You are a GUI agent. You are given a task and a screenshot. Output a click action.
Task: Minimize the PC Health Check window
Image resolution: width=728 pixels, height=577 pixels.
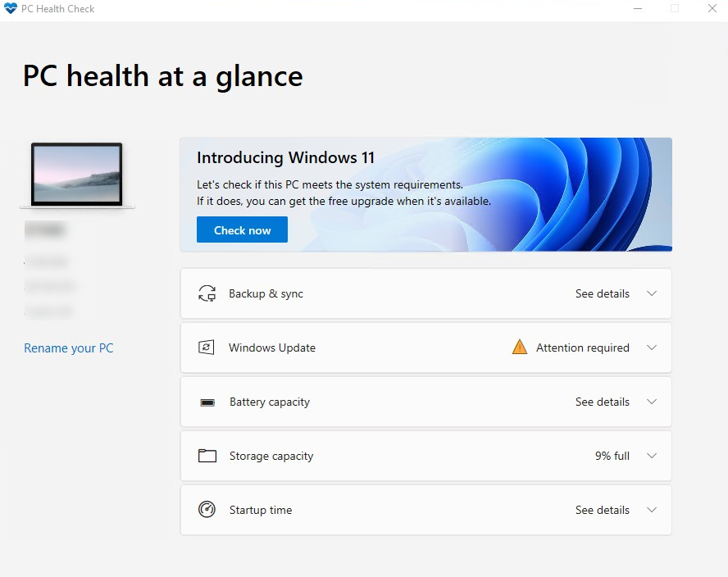coord(638,9)
